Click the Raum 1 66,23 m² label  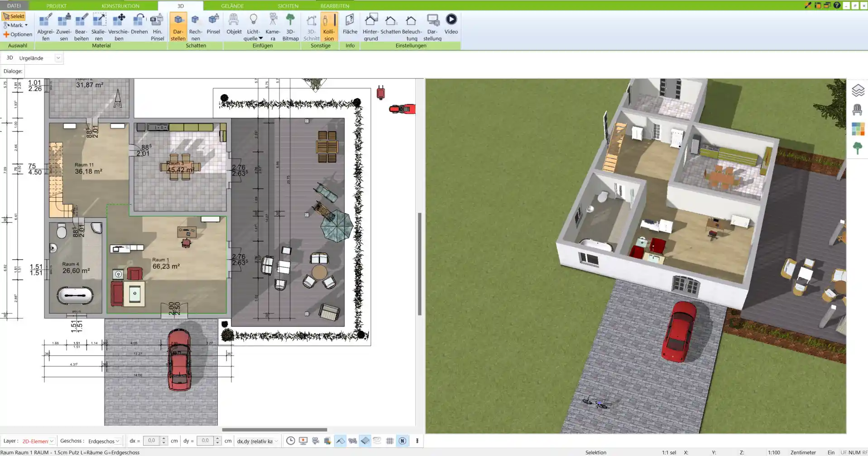166,264
